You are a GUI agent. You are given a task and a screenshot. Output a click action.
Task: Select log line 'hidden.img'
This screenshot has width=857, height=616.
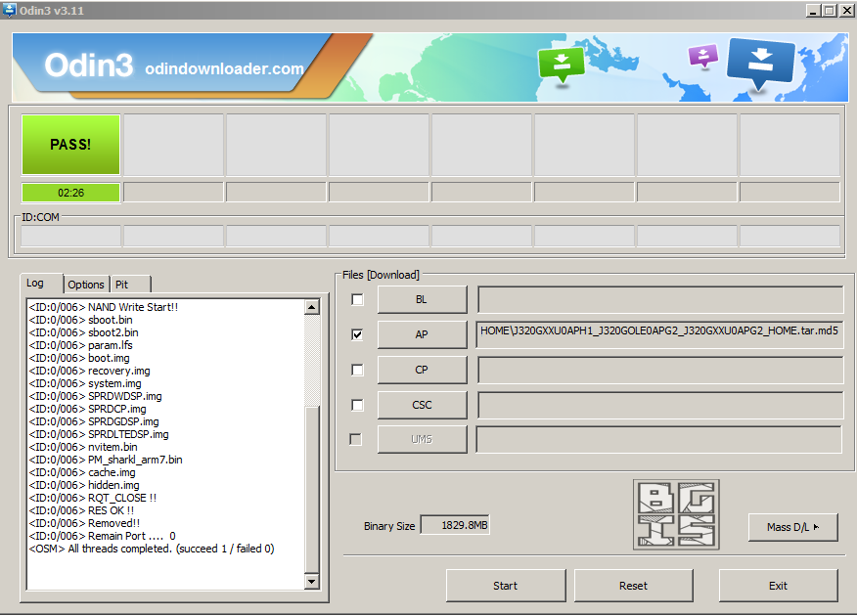pos(84,485)
